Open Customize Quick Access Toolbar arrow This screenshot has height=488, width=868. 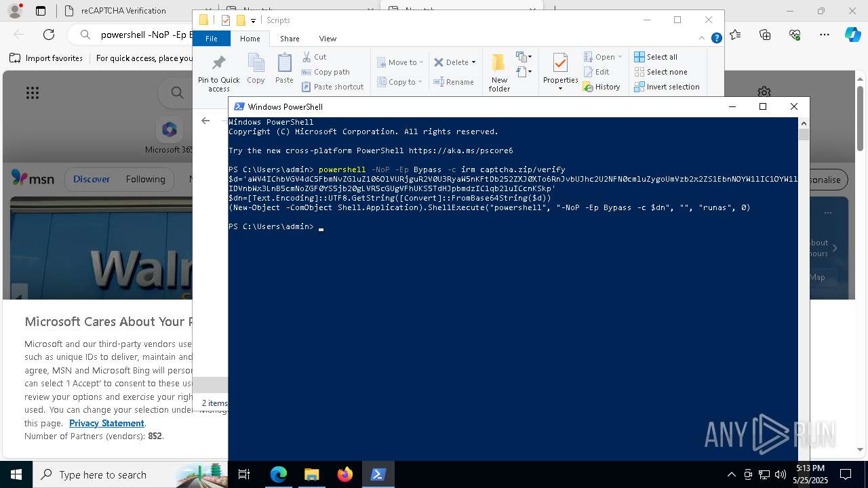click(253, 21)
